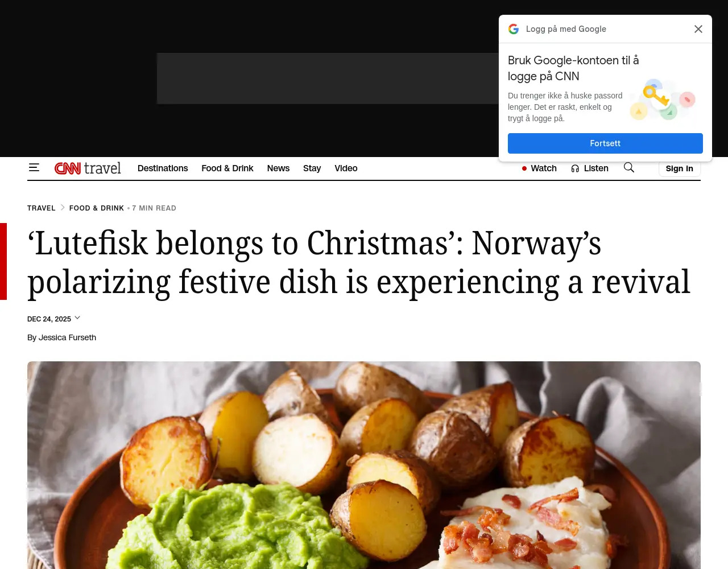Viewport: 728px width, 569px height.
Task: Go to the News section
Action: (x=278, y=168)
